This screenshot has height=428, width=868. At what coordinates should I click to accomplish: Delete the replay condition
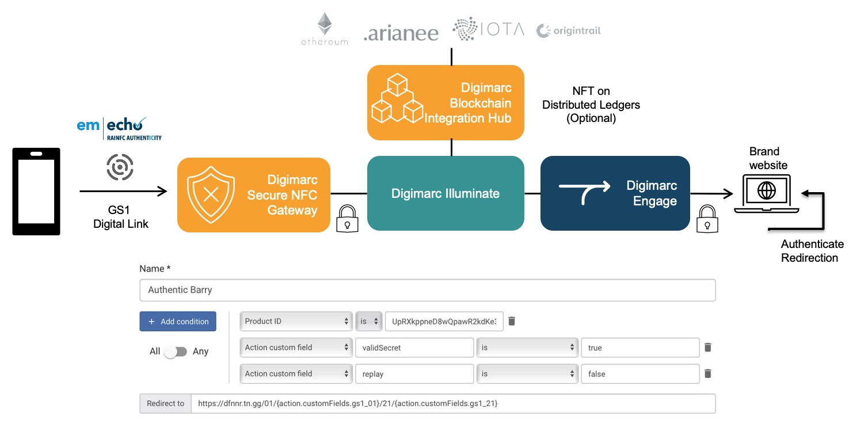[x=708, y=373]
